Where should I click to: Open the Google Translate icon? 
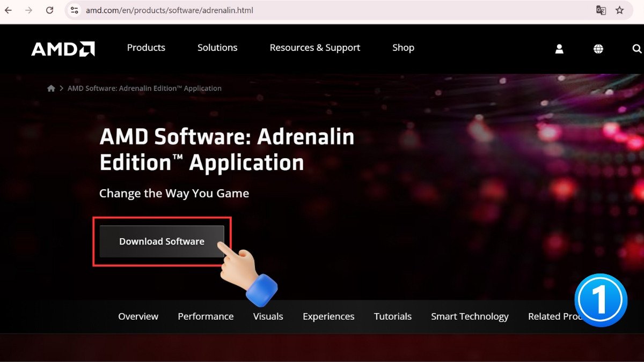pos(601,10)
